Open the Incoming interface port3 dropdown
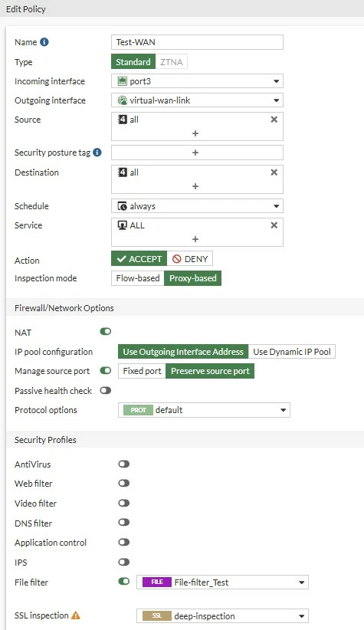The image size is (364, 630). click(x=197, y=81)
